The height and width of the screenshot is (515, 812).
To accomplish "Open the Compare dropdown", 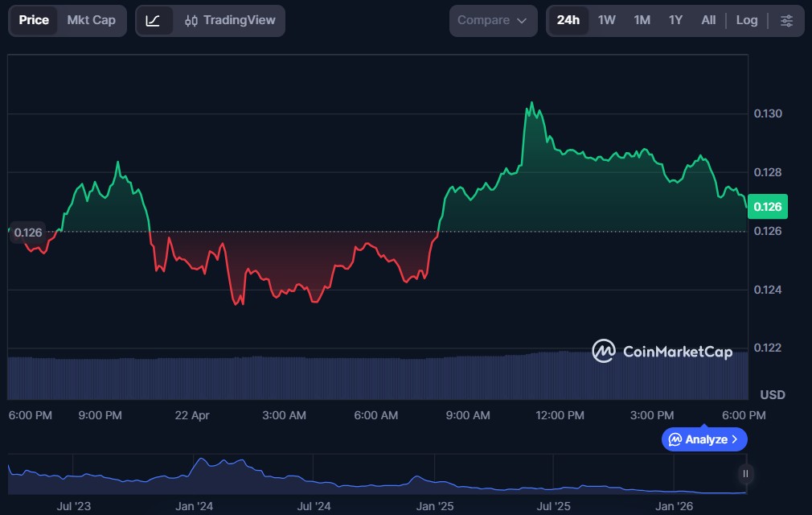I will [x=493, y=20].
